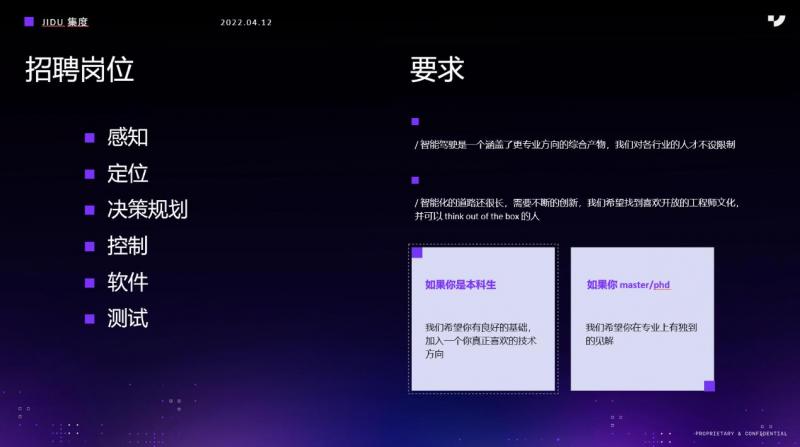Screen dimensions: 800x447
Task: Click the 如果你是本科生 card title
Action: 461,285
